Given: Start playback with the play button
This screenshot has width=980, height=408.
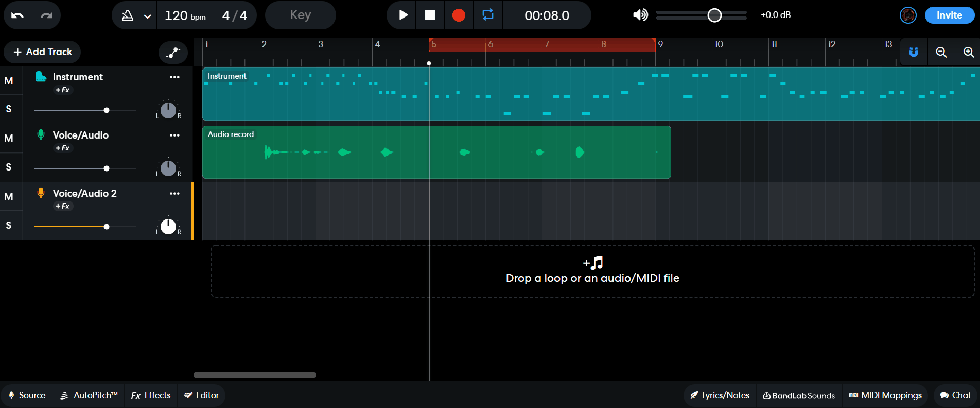Looking at the screenshot, I should pos(404,15).
